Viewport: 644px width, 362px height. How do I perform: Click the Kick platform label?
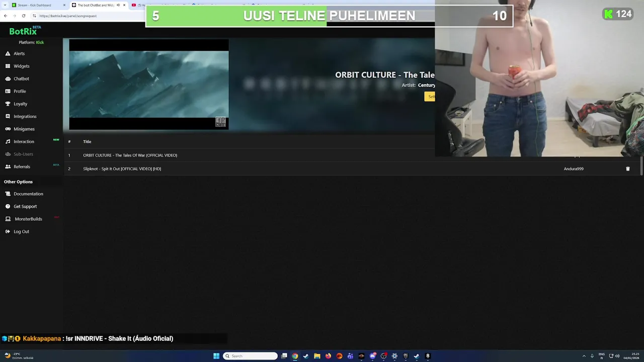[x=40, y=42]
